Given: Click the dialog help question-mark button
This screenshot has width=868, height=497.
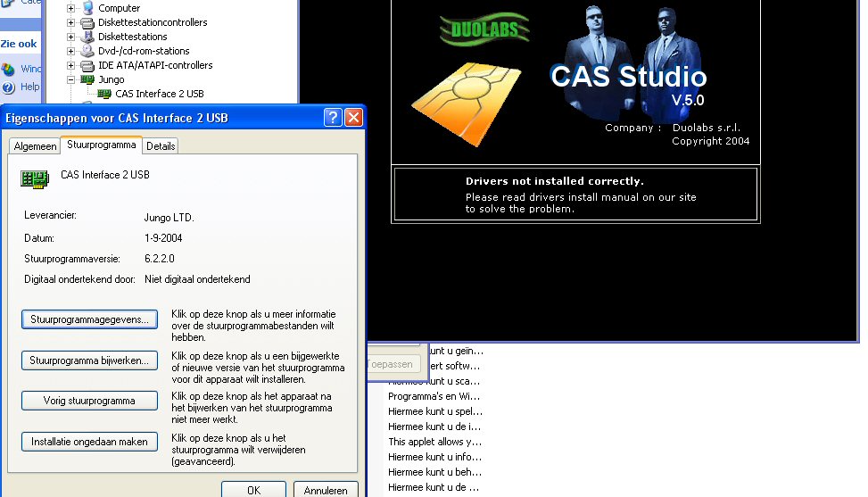Looking at the screenshot, I should 333,117.
